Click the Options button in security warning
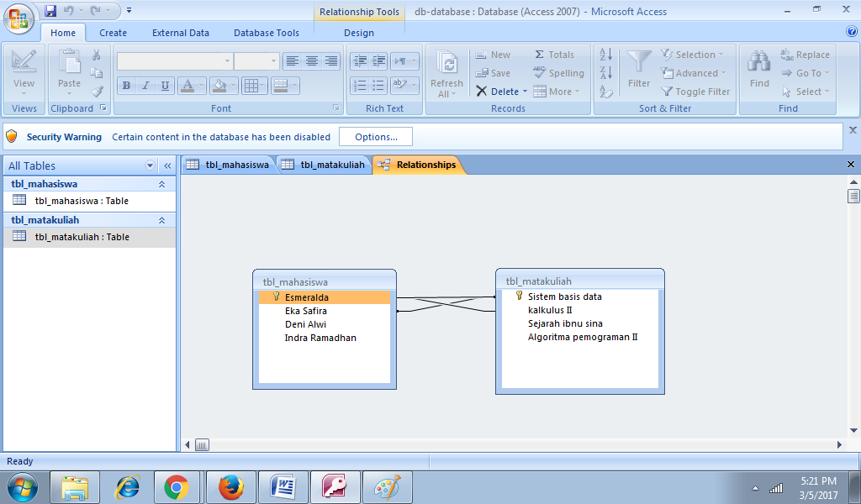Image resolution: width=861 pixels, height=504 pixels. tap(375, 136)
